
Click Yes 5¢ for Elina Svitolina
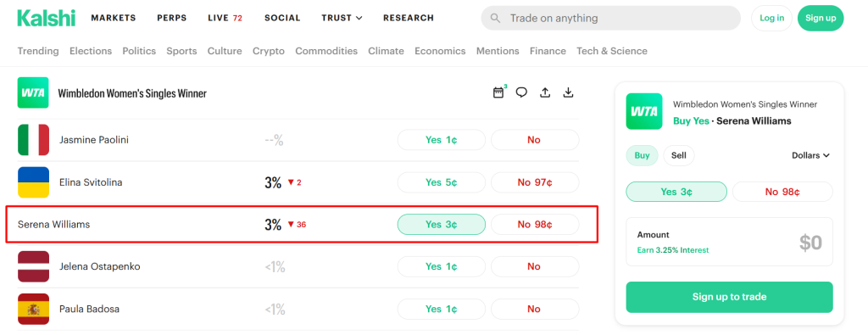(x=441, y=182)
